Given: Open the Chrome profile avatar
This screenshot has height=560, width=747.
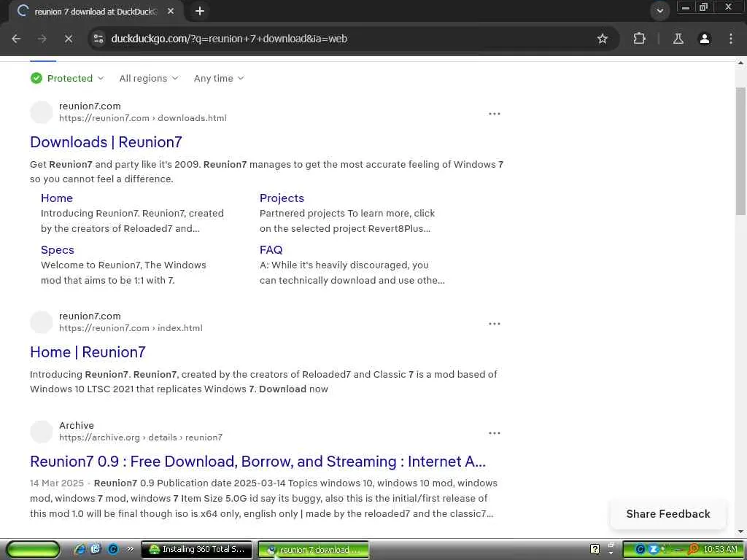Looking at the screenshot, I should point(705,39).
